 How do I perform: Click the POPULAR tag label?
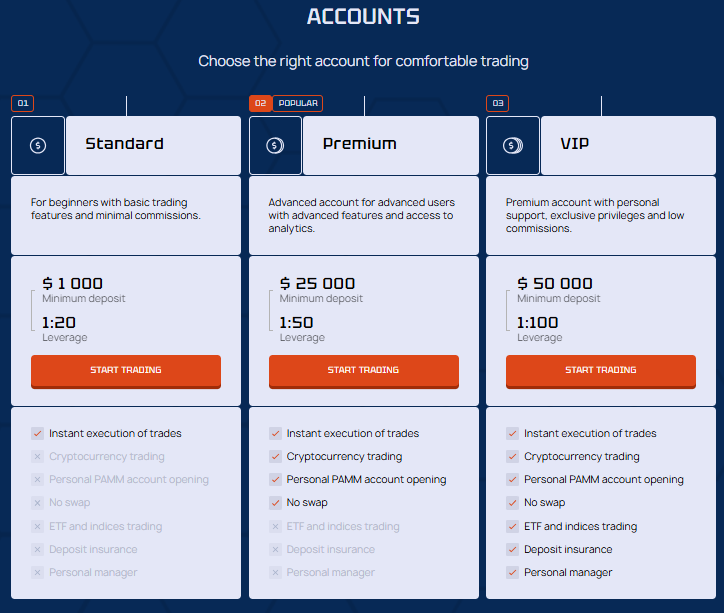[298, 103]
